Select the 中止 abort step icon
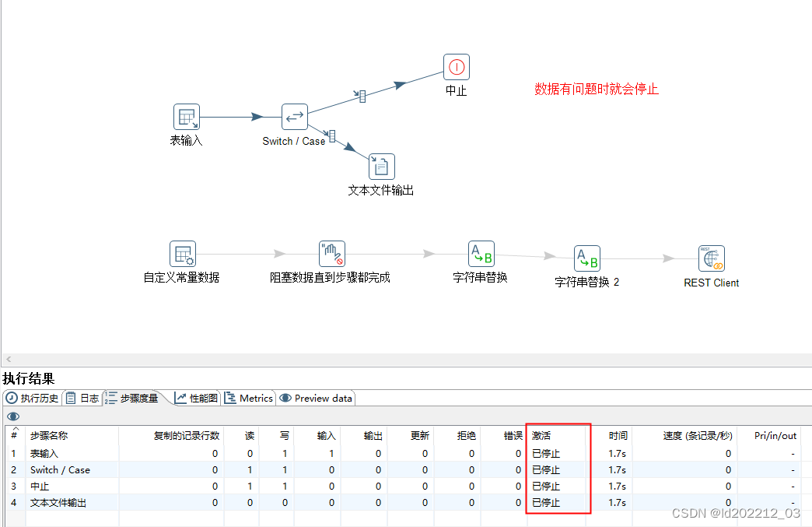The image size is (812, 527). coord(457,67)
